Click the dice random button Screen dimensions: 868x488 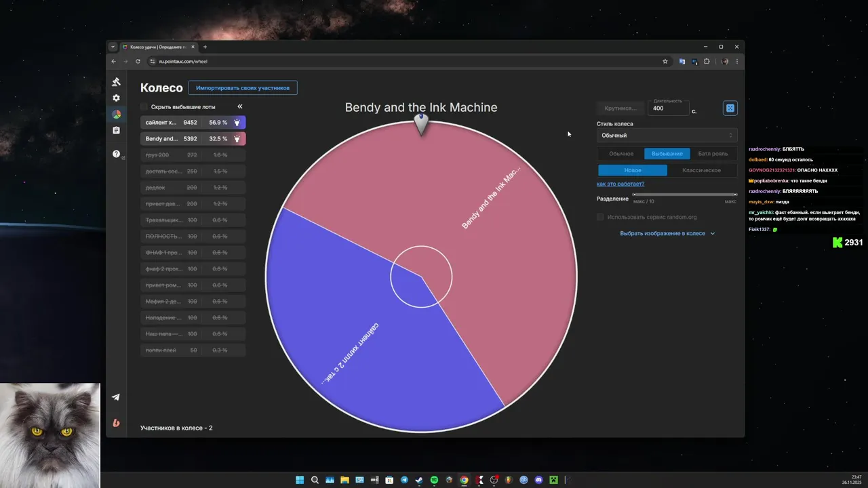(x=730, y=108)
